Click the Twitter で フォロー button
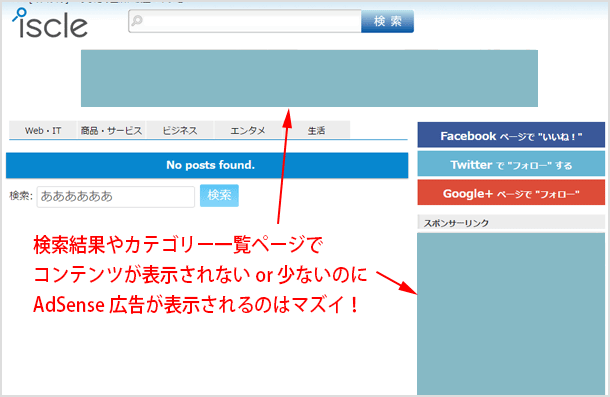 tap(511, 164)
